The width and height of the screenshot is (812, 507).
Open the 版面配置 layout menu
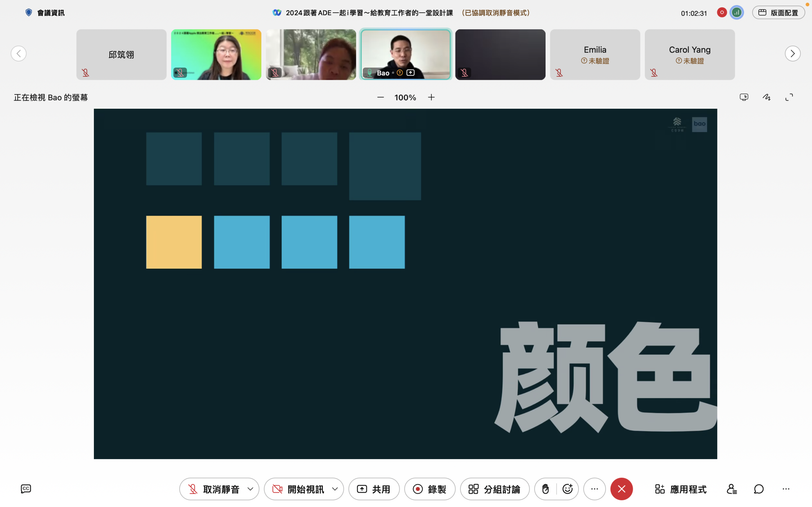click(x=778, y=13)
